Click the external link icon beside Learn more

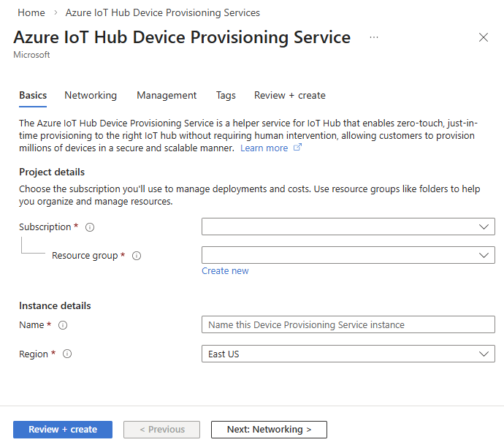tap(297, 148)
